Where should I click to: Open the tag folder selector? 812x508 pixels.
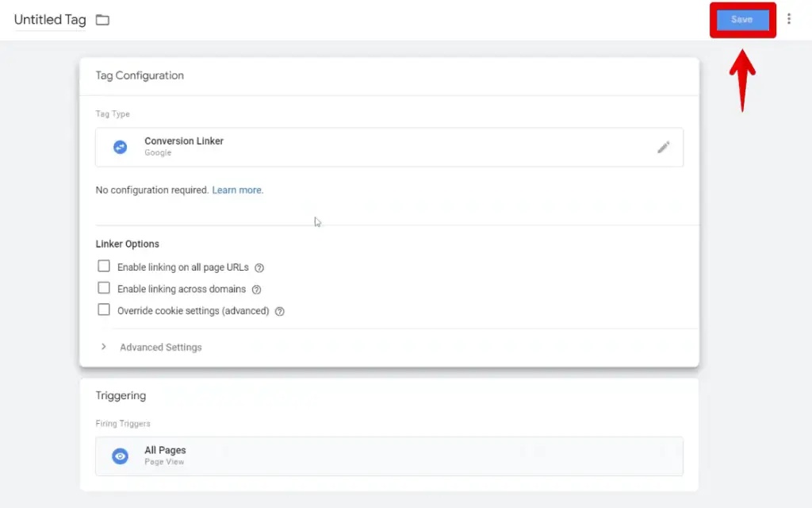[x=102, y=21]
